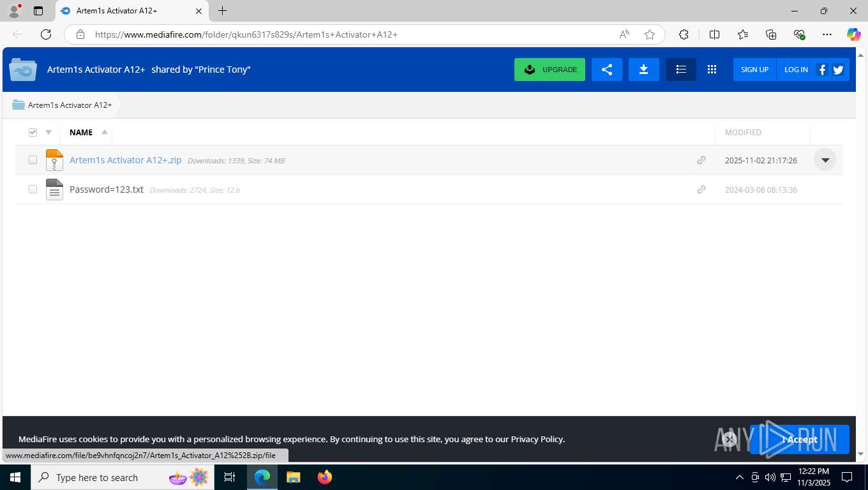
Task: Sort by MODIFIED column header
Action: [x=743, y=132]
